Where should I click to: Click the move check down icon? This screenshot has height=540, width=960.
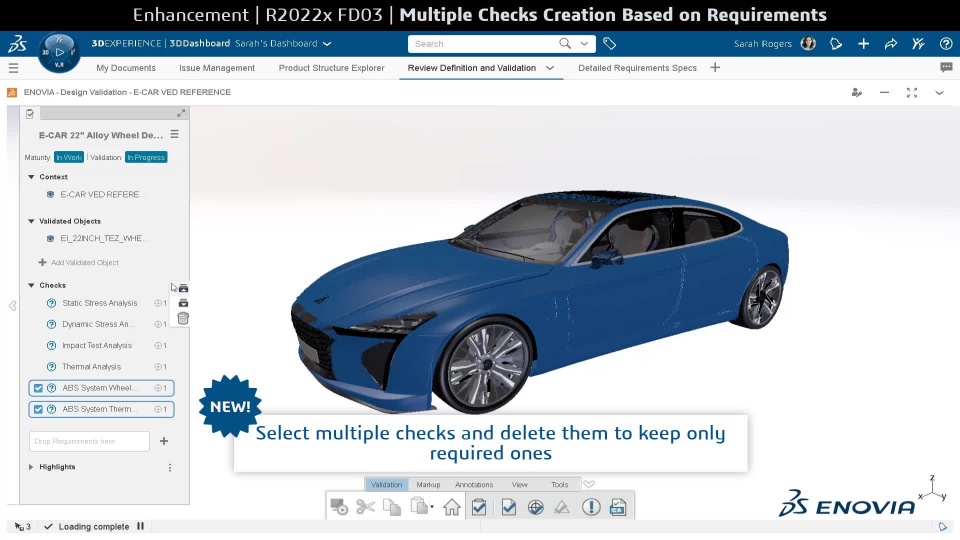183,303
